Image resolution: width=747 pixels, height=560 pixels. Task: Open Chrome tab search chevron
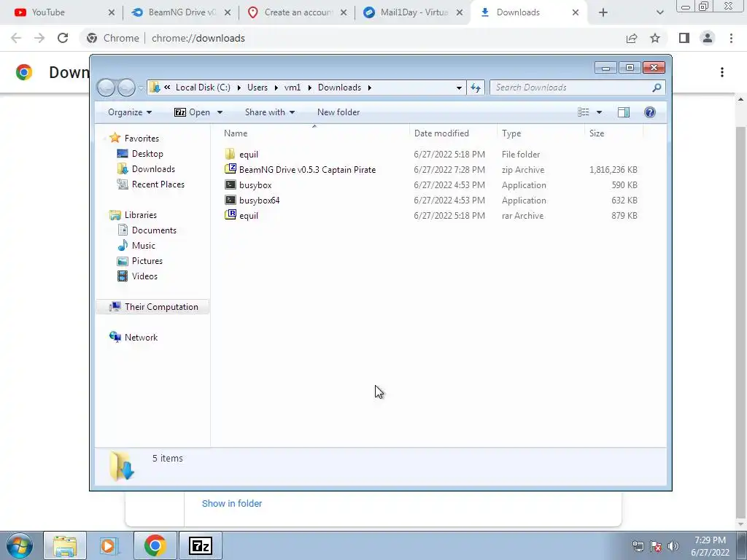click(x=659, y=13)
